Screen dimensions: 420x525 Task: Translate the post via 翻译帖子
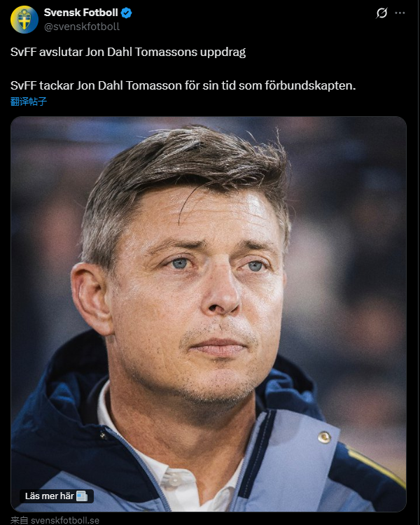[29, 101]
